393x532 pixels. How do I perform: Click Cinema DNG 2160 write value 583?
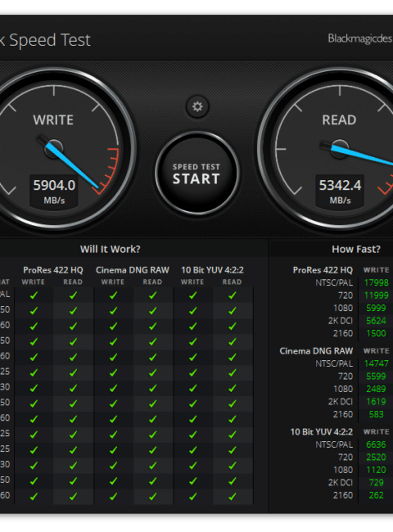(376, 415)
